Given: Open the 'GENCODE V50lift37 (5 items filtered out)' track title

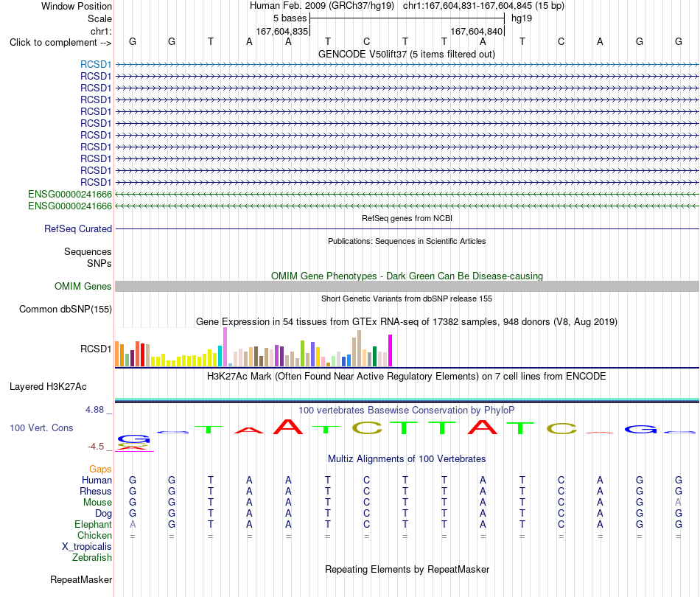Looking at the screenshot, I should coord(407,54).
